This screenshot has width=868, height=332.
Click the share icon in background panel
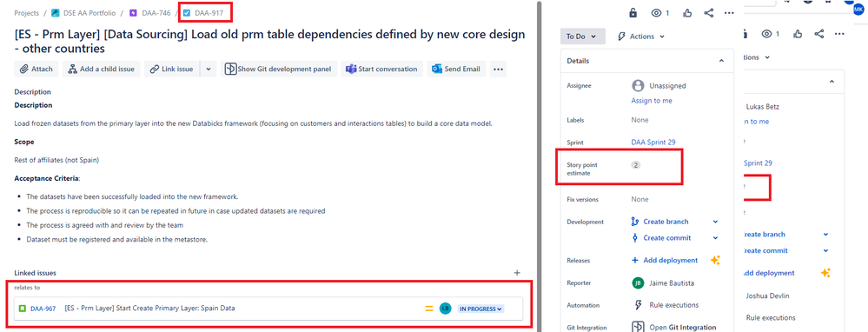pos(819,34)
